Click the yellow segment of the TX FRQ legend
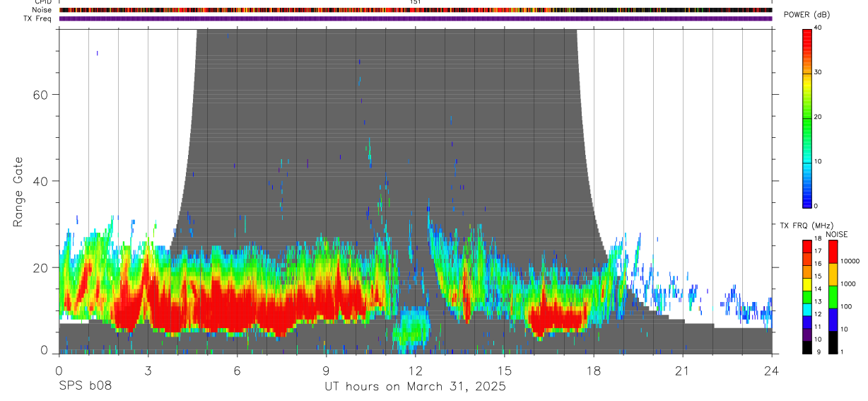Viewport: 868px width, 401px height. point(807,284)
